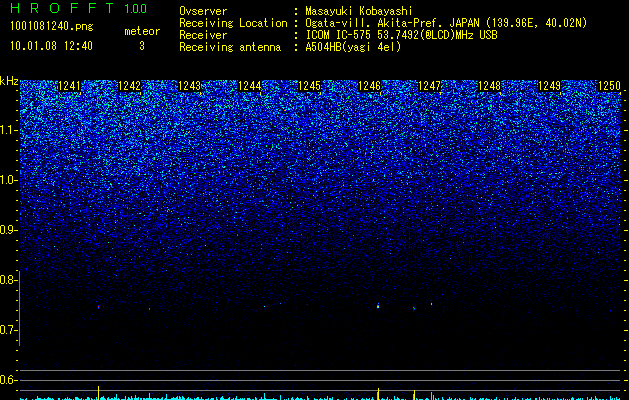629x400 pixels.
Task: Click the 1242 time marker label
Action: [x=130, y=86]
